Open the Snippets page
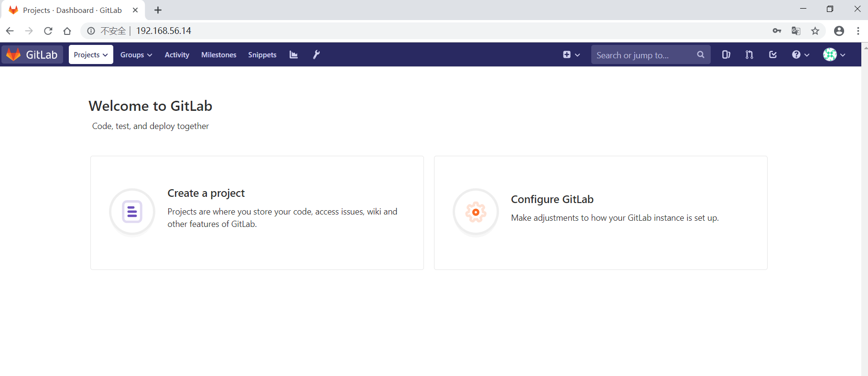 click(x=262, y=54)
